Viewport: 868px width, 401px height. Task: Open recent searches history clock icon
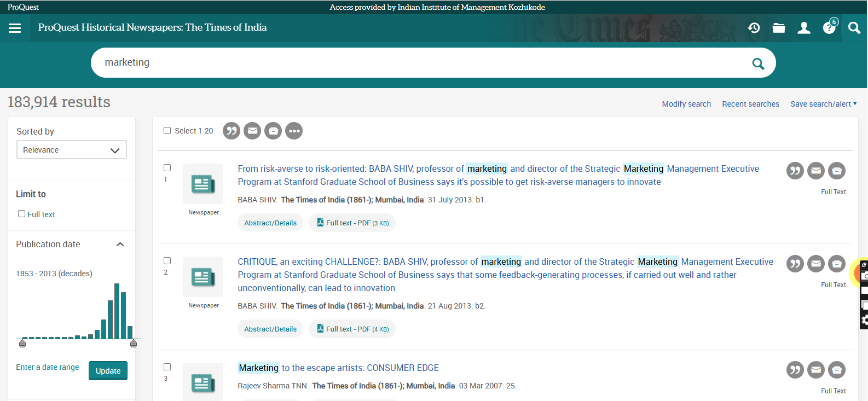pos(754,28)
